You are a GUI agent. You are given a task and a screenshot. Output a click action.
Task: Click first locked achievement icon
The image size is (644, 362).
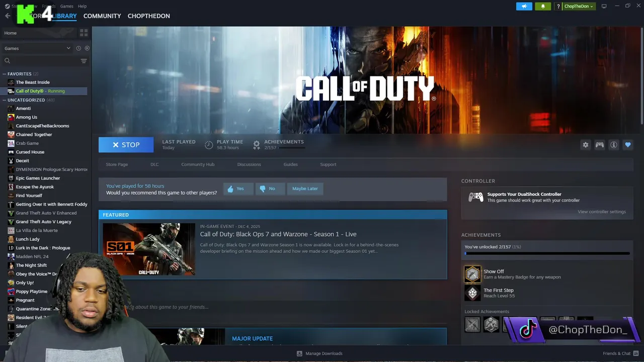472,325
